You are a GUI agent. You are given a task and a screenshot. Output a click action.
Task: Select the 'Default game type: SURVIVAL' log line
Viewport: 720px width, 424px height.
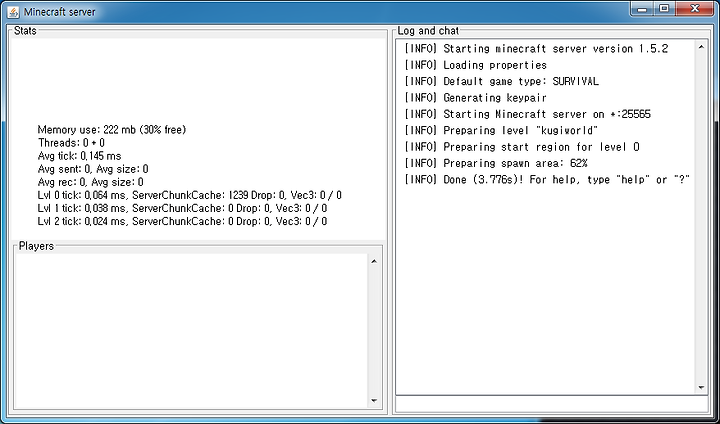tap(501, 81)
